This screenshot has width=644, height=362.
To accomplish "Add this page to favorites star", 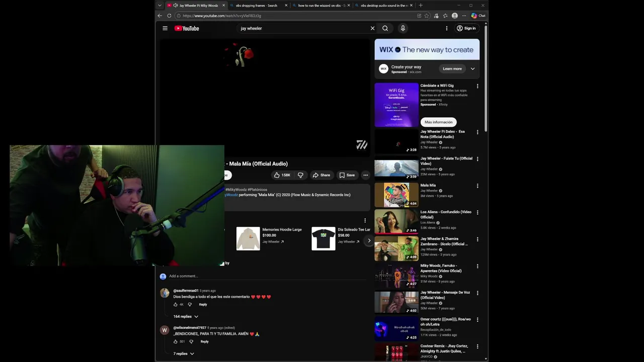I will [x=427, y=16].
